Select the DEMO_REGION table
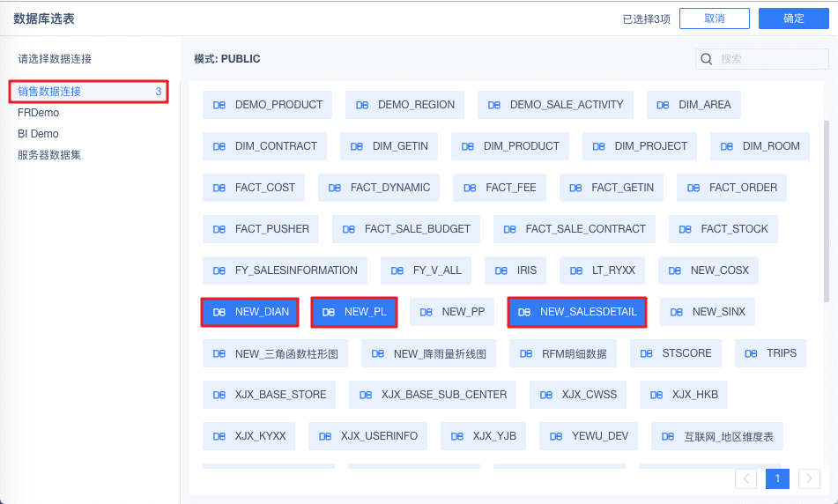The width and height of the screenshot is (838, 504). 404,105
